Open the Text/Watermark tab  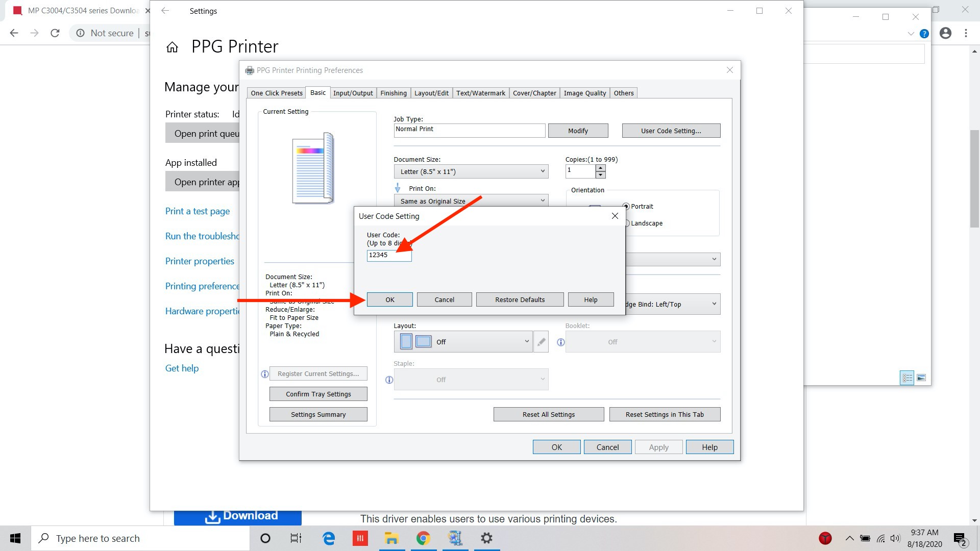[x=481, y=93]
